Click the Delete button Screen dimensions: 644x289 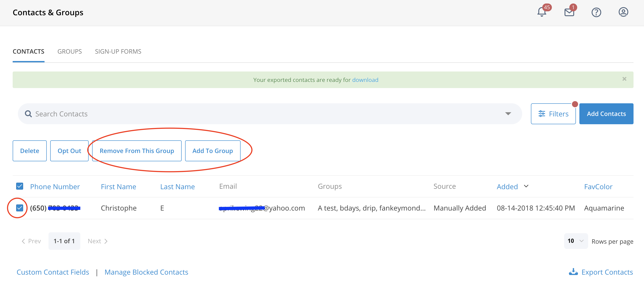point(29,151)
